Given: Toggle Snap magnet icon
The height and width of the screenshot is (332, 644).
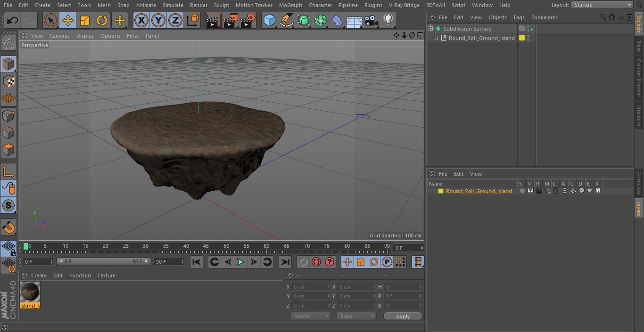Looking at the screenshot, I should point(9,227).
